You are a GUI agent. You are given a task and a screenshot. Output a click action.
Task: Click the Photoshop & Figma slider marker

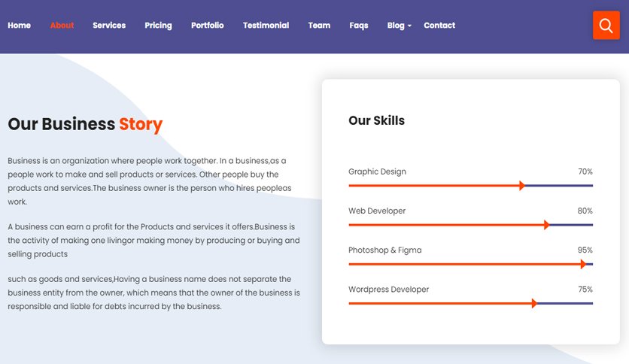[x=583, y=264]
